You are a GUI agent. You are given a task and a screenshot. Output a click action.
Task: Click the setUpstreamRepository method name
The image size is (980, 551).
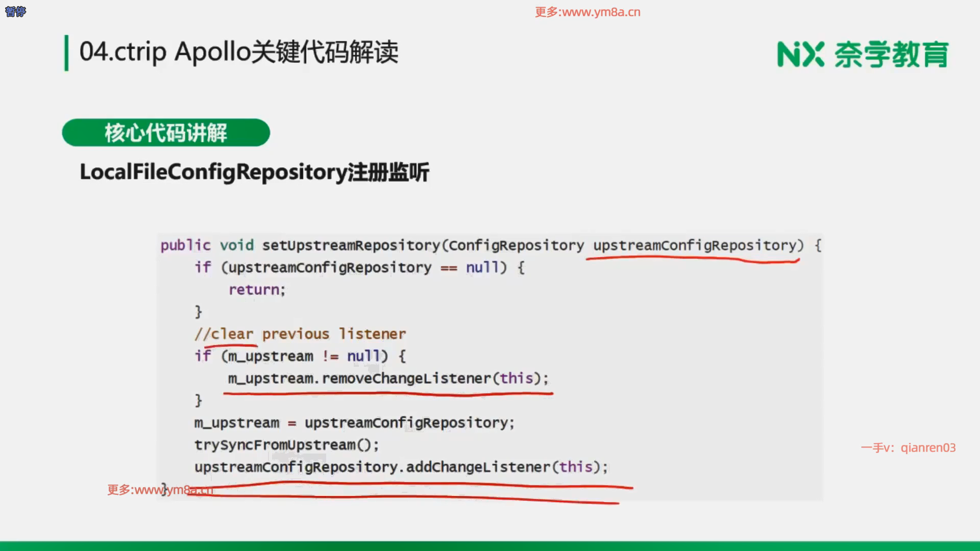(351, 245)
